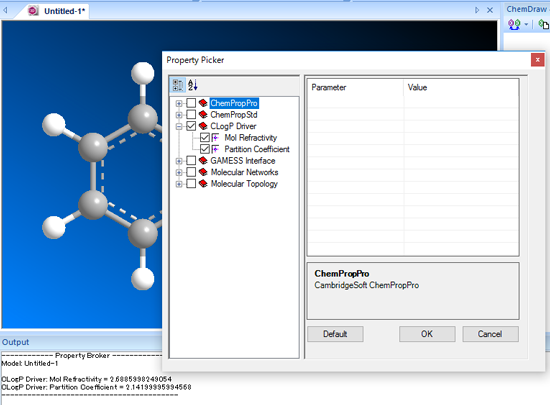Image resolution: width=550 pixels, height=405 pixels.
Task: Select the Molecular Networks tree label
Action: point(244,172)
